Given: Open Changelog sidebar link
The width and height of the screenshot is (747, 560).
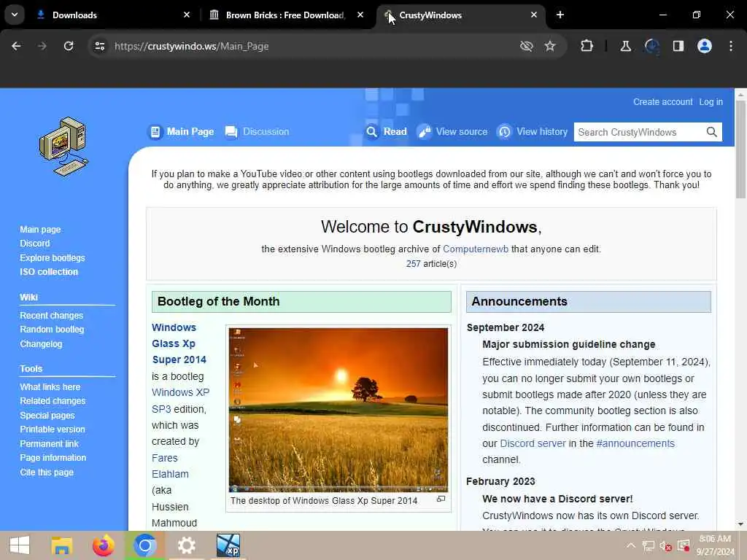Looking at the screenshot, I should tap(41, 344).
